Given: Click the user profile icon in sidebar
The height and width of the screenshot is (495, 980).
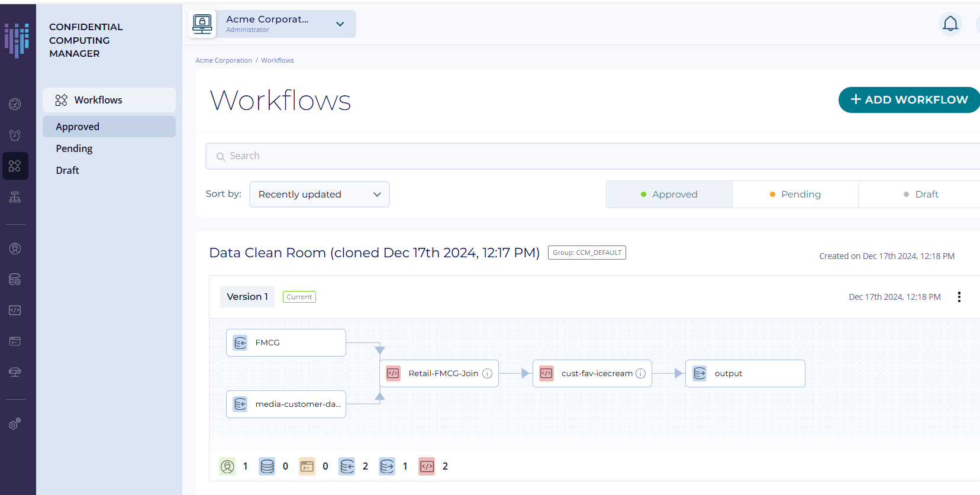Looking at the screenshot, I should pyautogui.click(x=15, y=248).
